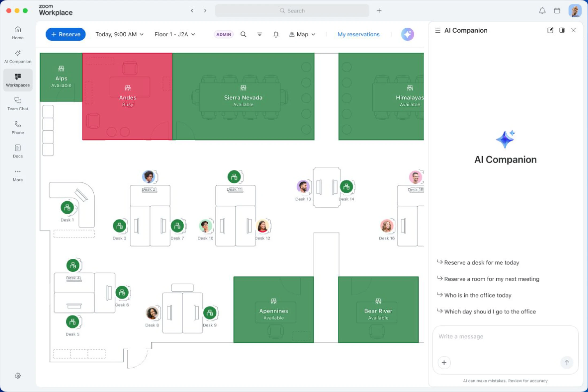This screenshot has width=588, height=392.
Task: Expand the Today, 9:00 AM dropdown
Action: tap(119, 34)
